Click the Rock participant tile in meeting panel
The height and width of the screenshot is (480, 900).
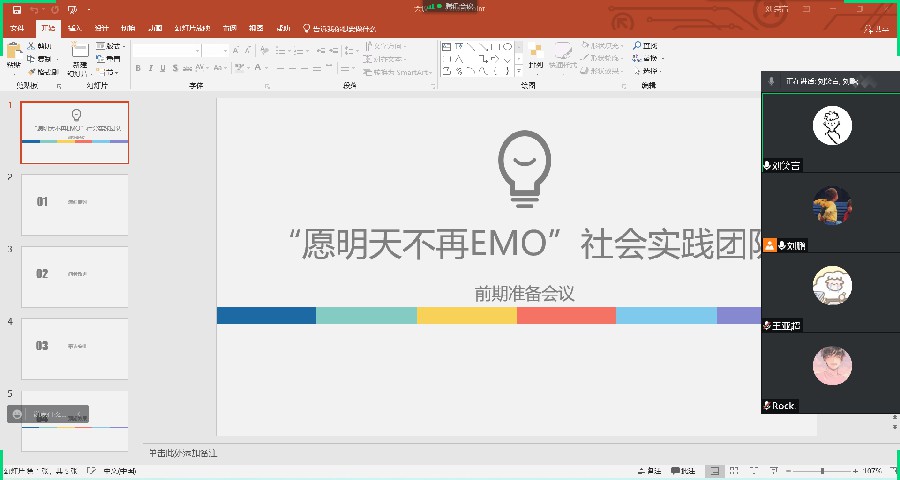(x=829, y=373)
